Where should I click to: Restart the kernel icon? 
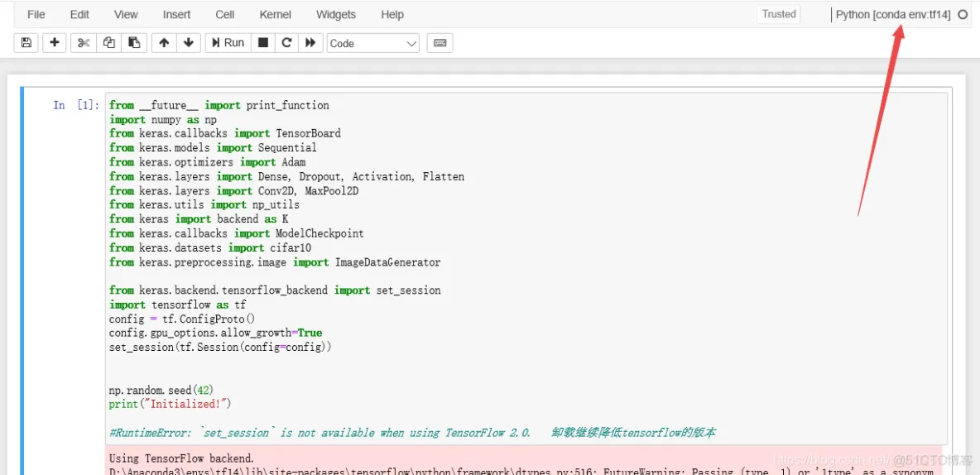coord(286,42)
